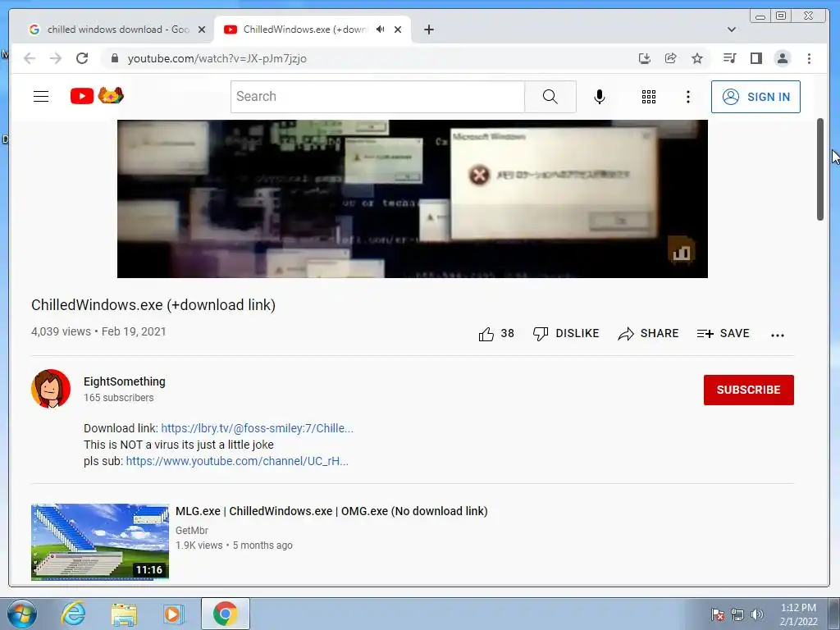Close the YouTube tab

pyautogui.click(x=398, y=30)
